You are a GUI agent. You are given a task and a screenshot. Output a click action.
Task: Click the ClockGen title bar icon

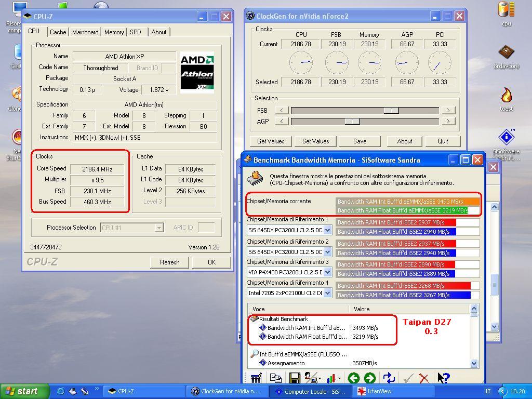click(250, 16)
